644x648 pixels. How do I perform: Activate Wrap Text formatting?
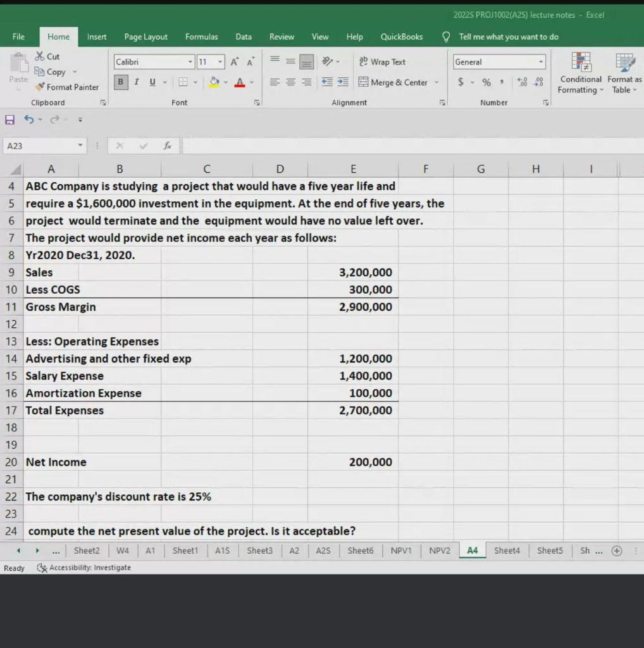click(x=383, y=61)
